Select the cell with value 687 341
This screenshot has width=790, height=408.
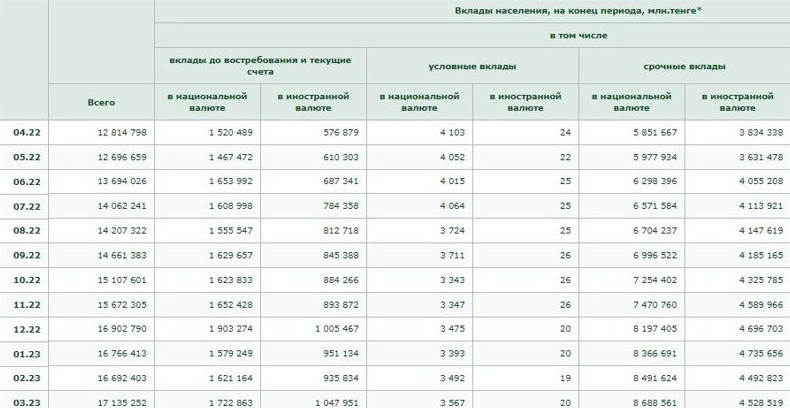click(x=335, y=181)
